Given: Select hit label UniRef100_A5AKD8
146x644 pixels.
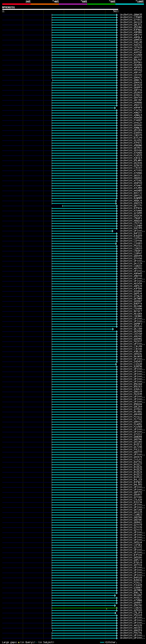Looking at the screenshot, I should coord(131,118).
